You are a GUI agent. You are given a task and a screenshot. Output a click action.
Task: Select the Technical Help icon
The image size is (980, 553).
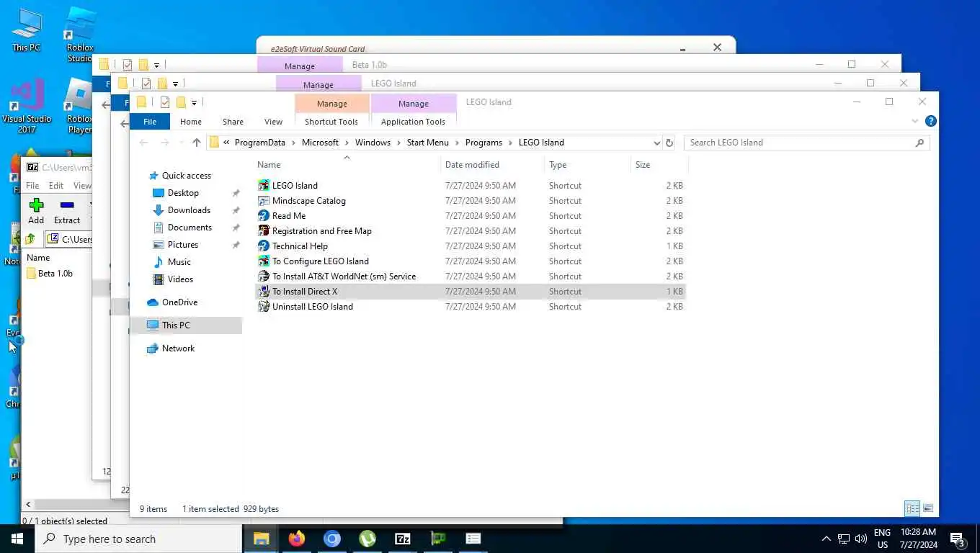[x=264, y=246]
